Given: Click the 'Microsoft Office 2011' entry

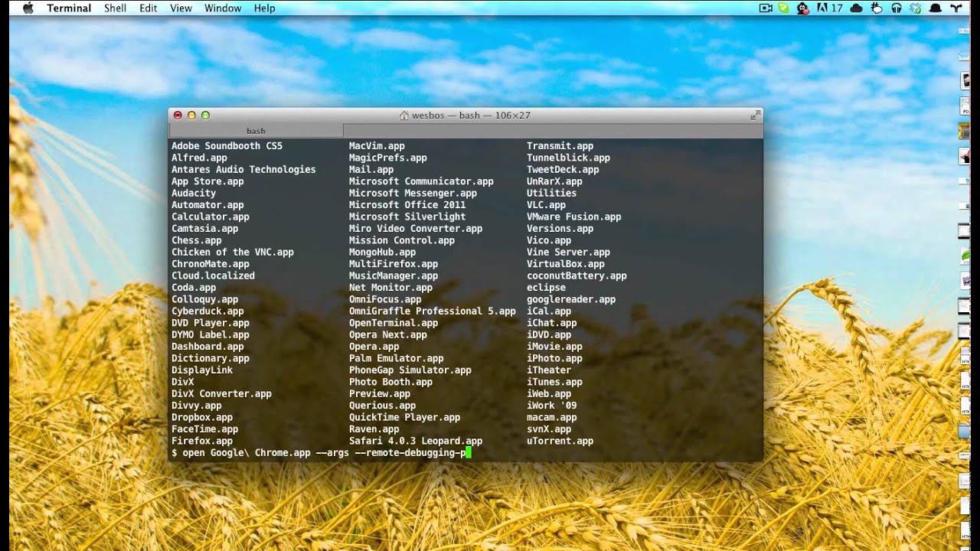Looking at the screenshot, I should click(407, 205).
